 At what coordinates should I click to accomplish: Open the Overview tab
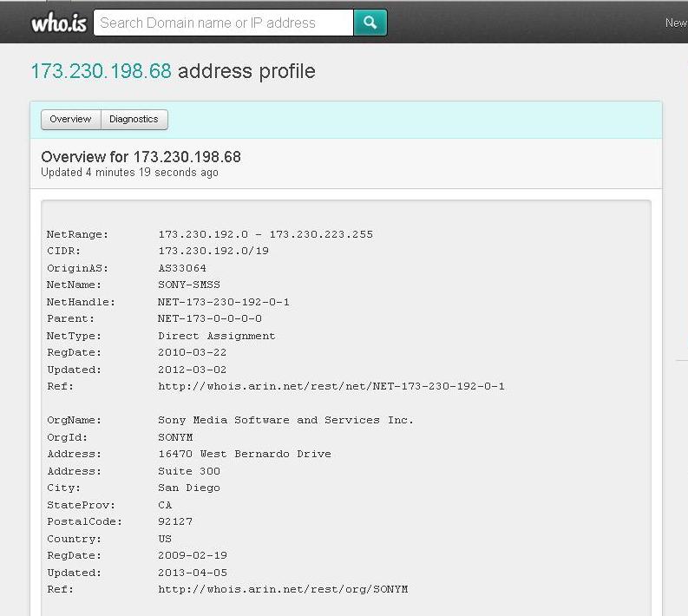[70, 120]
